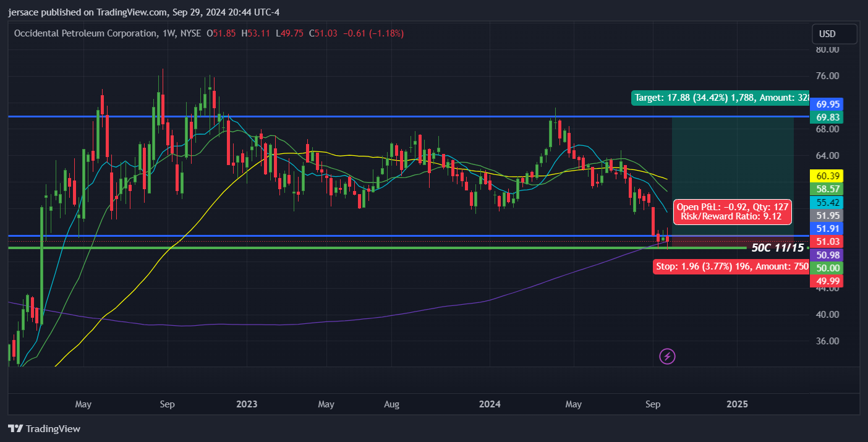Viewport: 868px width, 442px height.
Task: Open the USD currency selector
Action: click(x=835, y=34)
